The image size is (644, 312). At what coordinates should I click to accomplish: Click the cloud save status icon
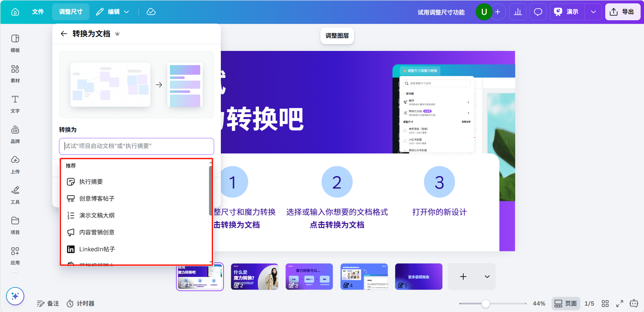click(151, 12)
